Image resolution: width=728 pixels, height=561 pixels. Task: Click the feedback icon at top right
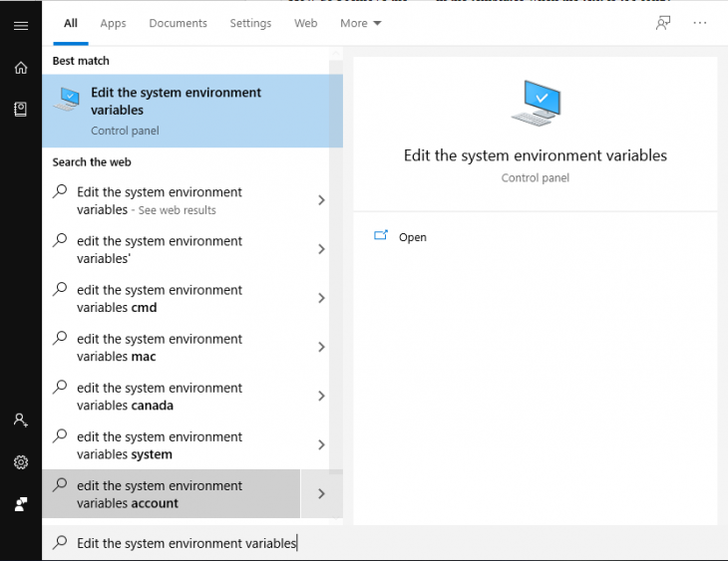(x=663, y=23)
